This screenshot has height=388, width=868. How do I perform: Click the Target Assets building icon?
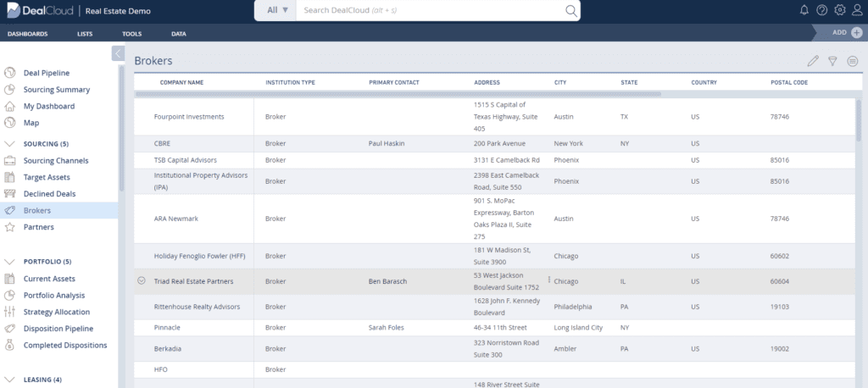pos(9,177)
